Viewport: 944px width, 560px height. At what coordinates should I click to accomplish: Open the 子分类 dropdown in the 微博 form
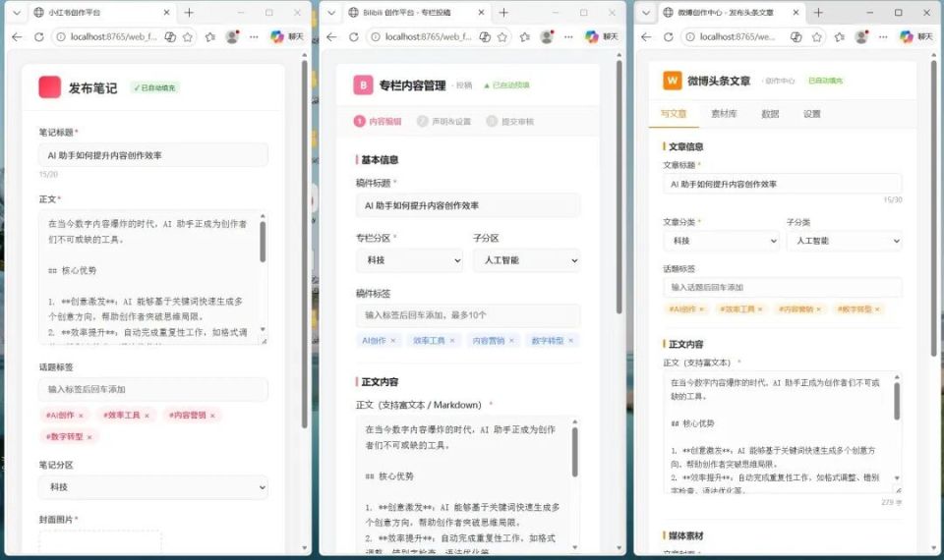tap(844, 241)
